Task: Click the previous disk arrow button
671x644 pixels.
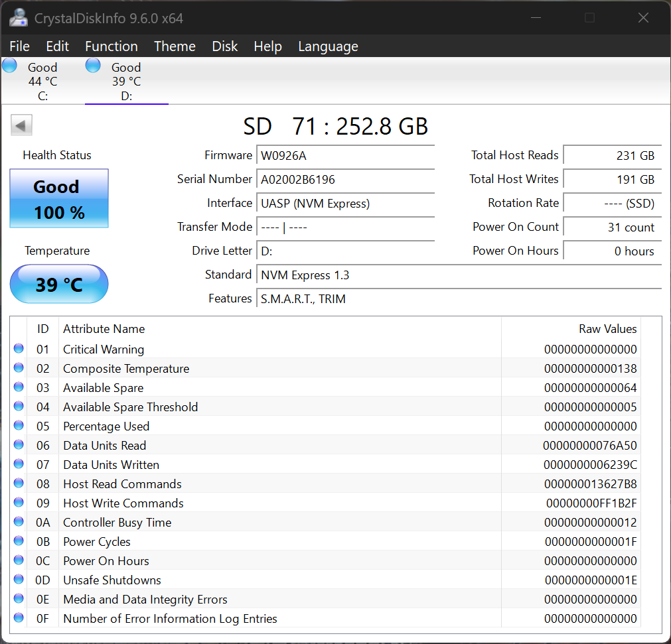Action: pyautogui.click(x=21, y=125)
